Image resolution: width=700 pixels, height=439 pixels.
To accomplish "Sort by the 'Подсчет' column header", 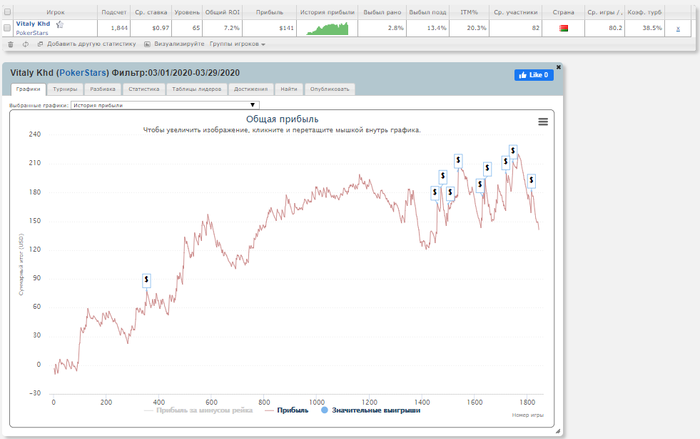I will 114,13.
